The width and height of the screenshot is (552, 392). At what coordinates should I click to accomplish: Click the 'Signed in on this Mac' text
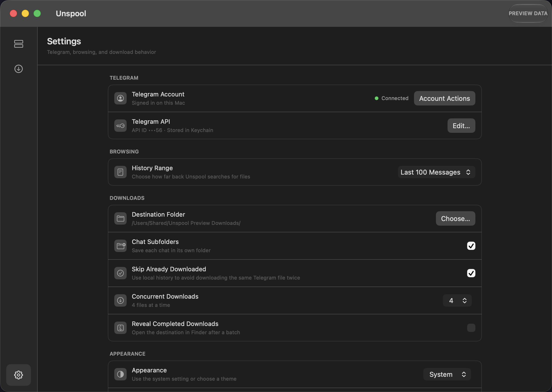[158, 103]
